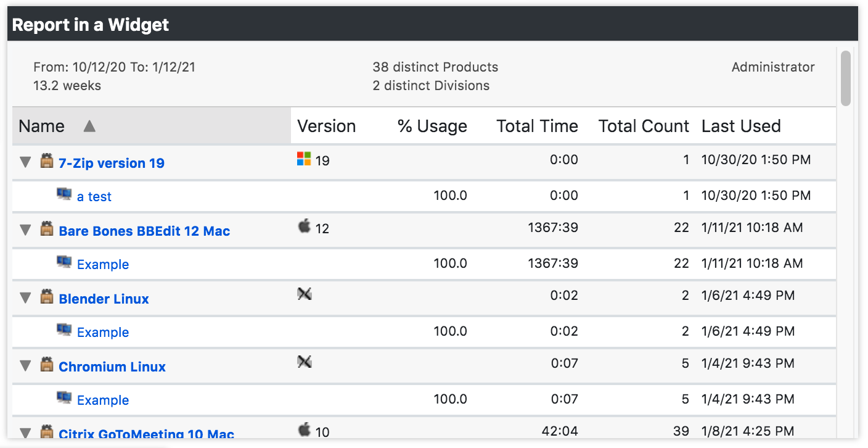
Task: Collapse the Bare Bones BBEdit 12 Mac row
Action: [x=25, y=230]
